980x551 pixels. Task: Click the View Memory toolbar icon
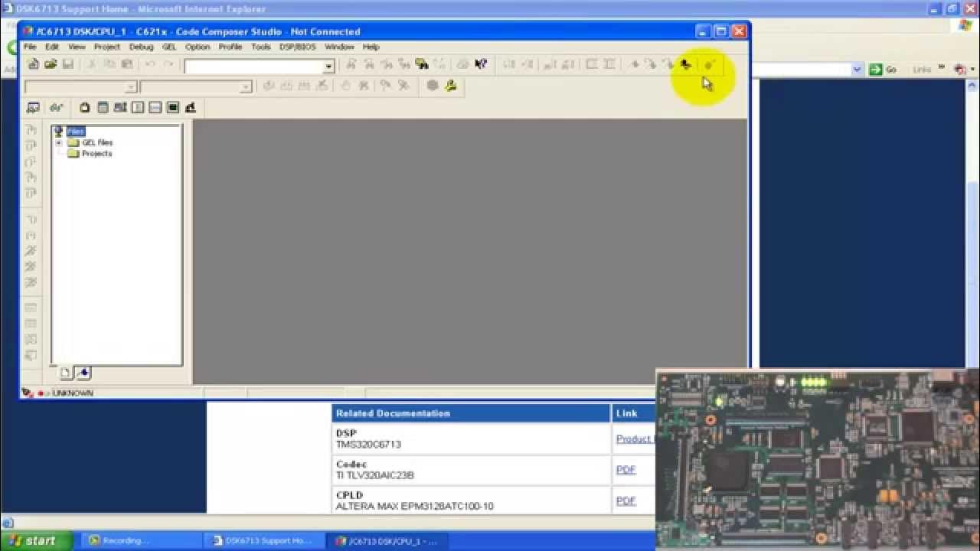(x=120, y=107)
